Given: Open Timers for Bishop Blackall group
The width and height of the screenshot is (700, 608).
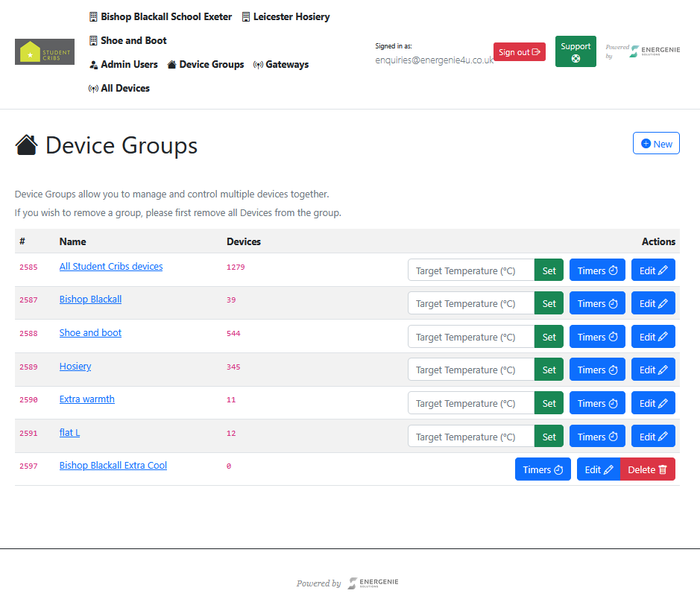Looking at the screenshot, I should (x=597, y=303).
